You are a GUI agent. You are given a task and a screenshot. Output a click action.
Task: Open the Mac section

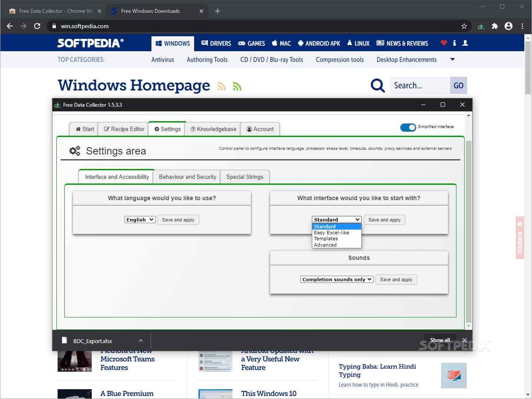click(281, 44)
